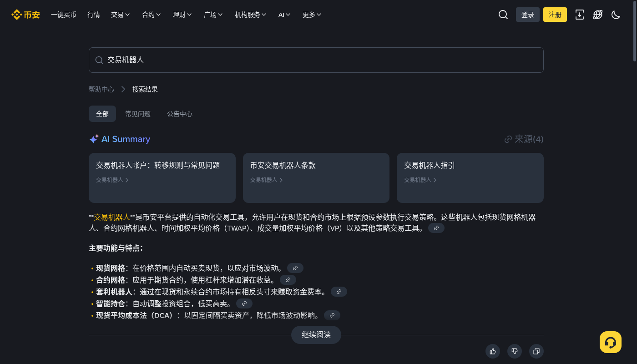This screenshot has height=364, width=637.
Task: Switch to the 公告中心 tab
Action: click(x=180, y=114)
